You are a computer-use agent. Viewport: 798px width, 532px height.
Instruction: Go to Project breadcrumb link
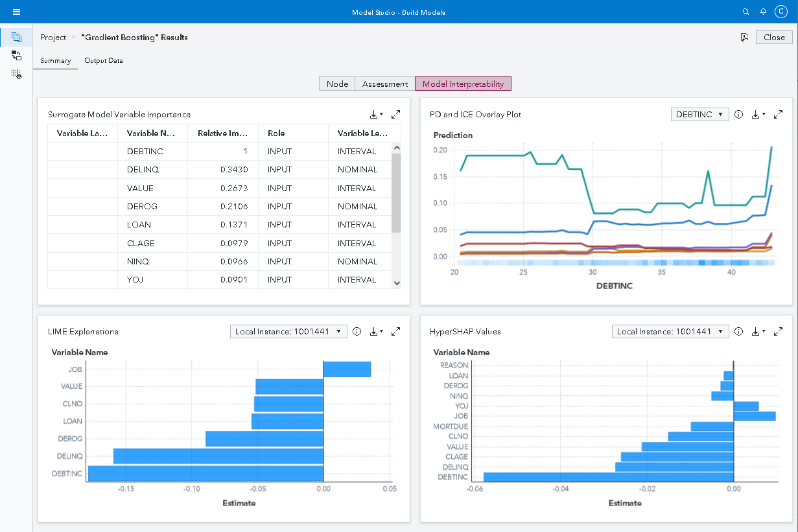[x=53, y=38]
